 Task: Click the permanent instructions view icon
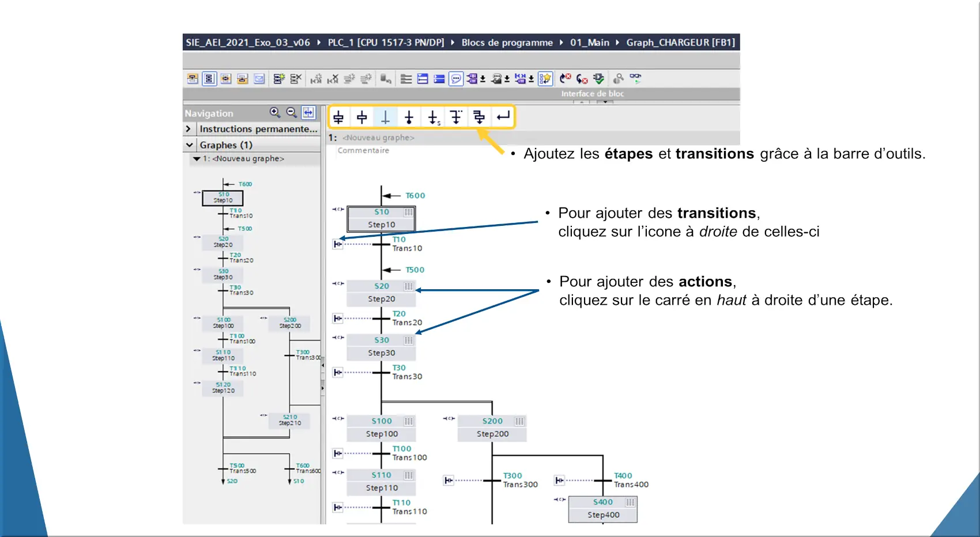pos(243,78)
